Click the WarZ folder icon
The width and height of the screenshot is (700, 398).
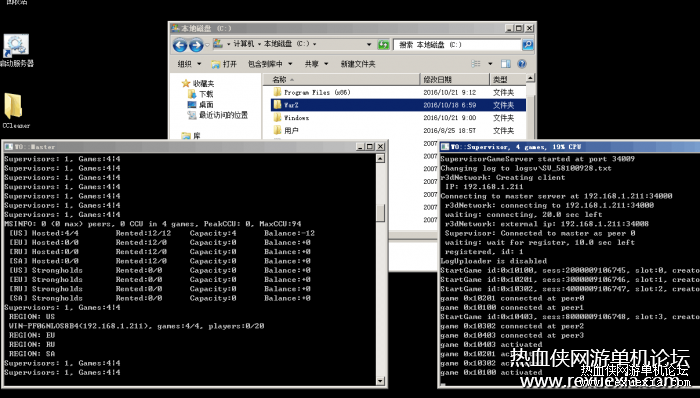[277, 105]
